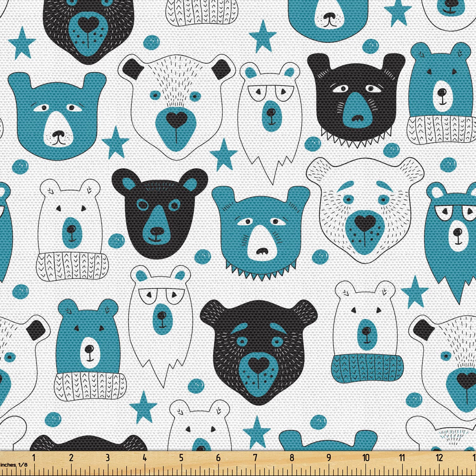Screen dimensions: 476x476
Task: Click the ruler number 4
Action: click(145, 458)
